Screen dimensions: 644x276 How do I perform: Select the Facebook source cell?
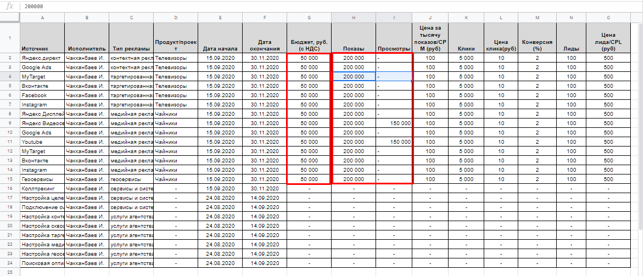[42, 95]
